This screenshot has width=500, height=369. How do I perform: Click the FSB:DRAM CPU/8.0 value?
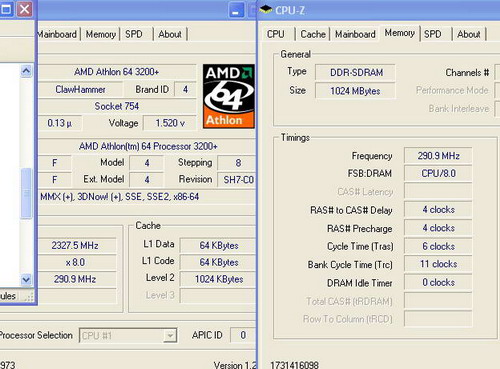438,173
